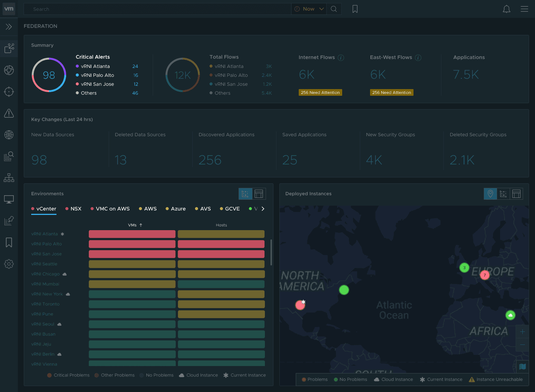Show more environment tabs with chevron

click(x=263, y=209)
